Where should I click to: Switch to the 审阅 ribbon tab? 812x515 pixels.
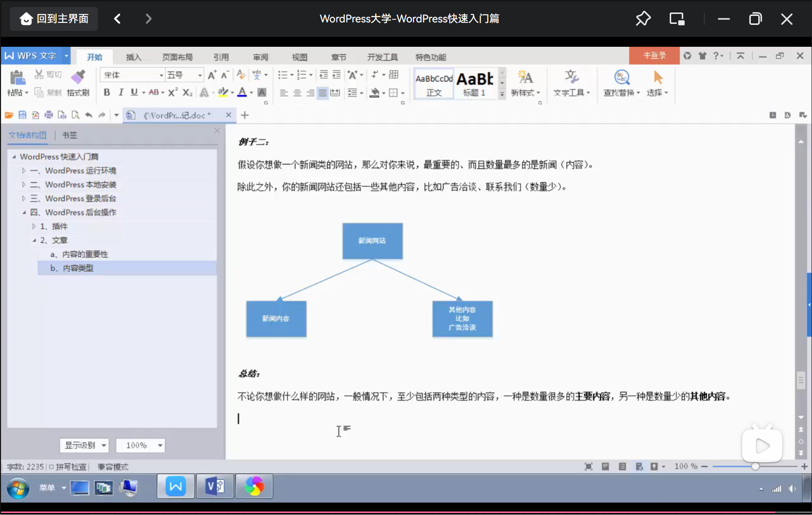(260, 57)
